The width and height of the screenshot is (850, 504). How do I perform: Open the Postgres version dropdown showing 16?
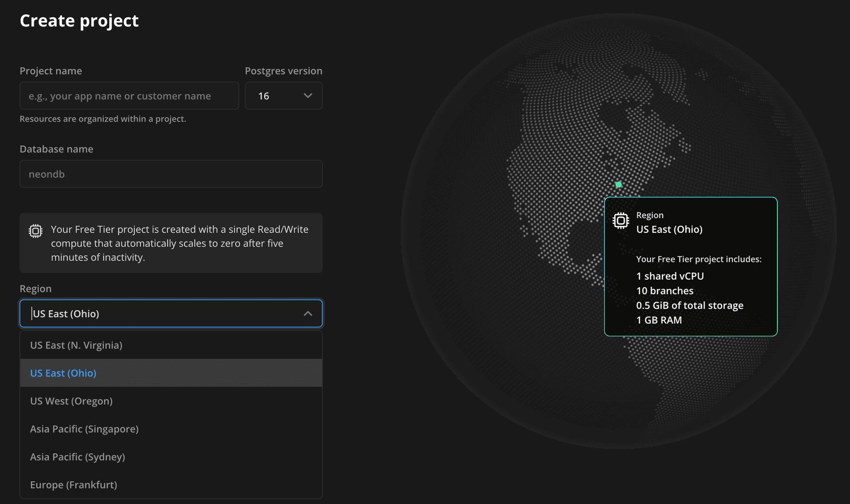pyautogui.click(x=283, y=96)
